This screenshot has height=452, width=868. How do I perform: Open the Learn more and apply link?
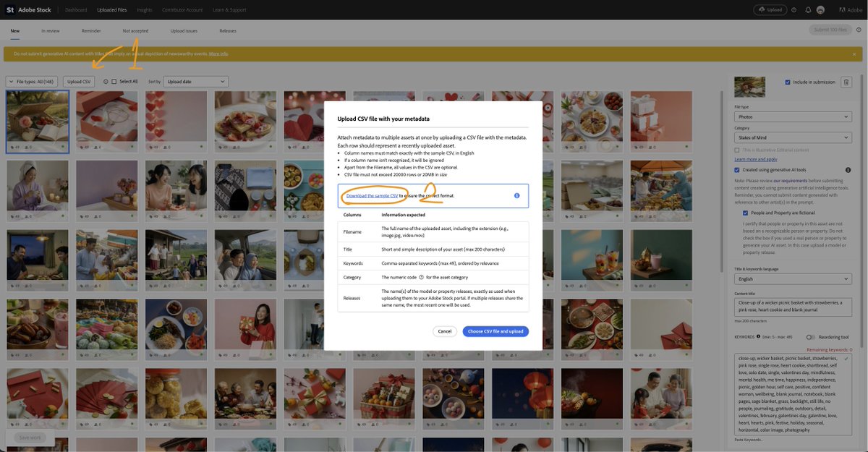pos(756,159)
